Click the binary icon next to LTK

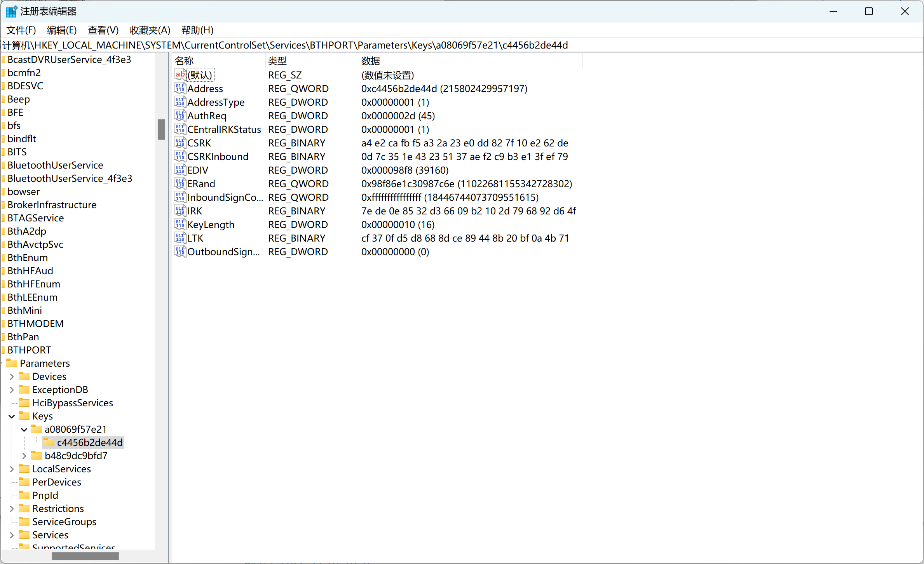(x=180, y=238)
